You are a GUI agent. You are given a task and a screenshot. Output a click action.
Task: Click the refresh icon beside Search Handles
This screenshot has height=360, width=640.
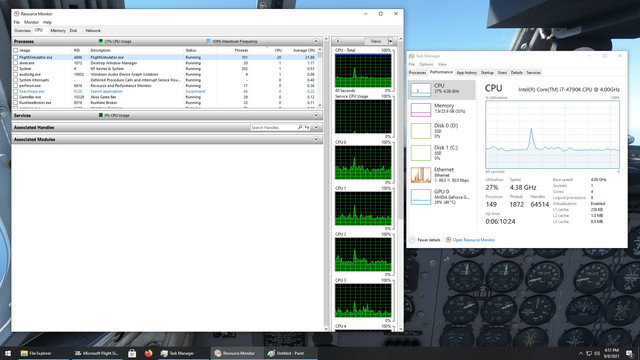(307, 127)
